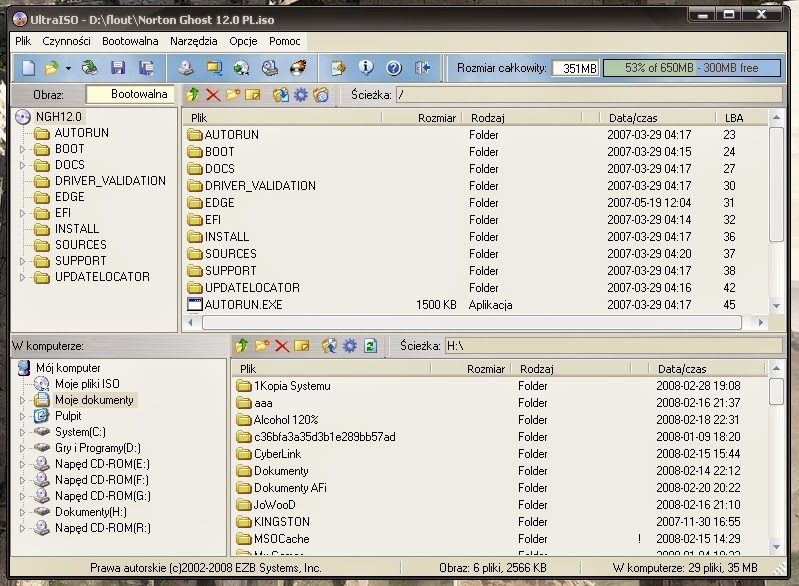Viewport: 799px width, 586px height.
Task: Open the dropdown arrow beside the Open icon
Action: point(68,68)
